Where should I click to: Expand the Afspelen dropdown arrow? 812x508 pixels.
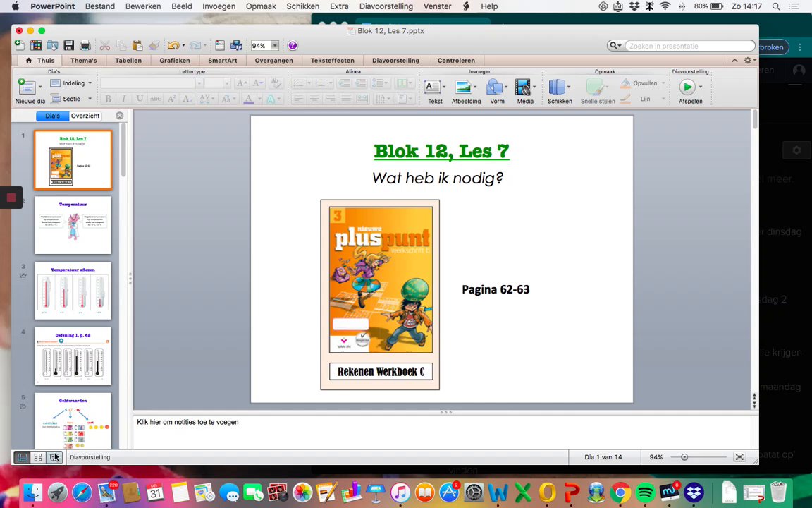pyautogui.click(x=701, y=87)
